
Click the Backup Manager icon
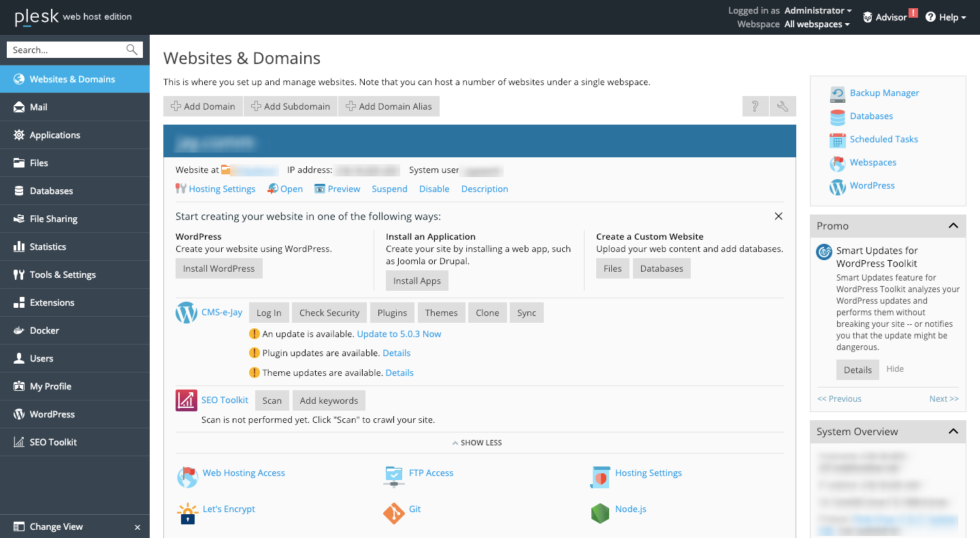(x=838, y=93)
